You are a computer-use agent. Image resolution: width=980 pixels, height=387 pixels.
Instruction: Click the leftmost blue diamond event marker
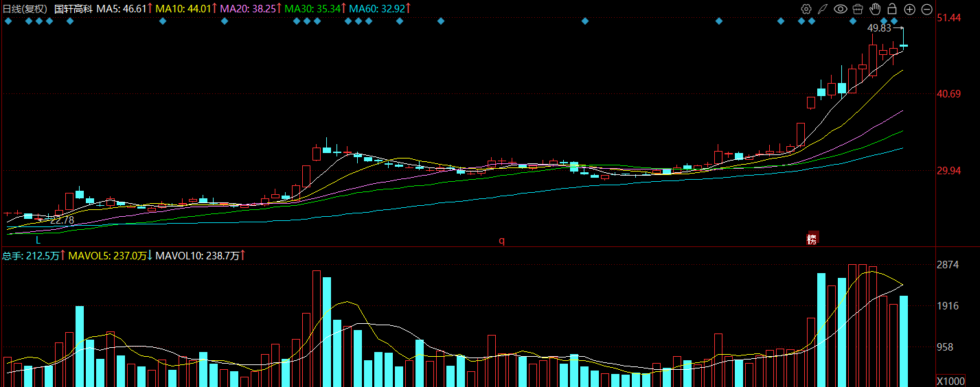(x=8, y=21)
